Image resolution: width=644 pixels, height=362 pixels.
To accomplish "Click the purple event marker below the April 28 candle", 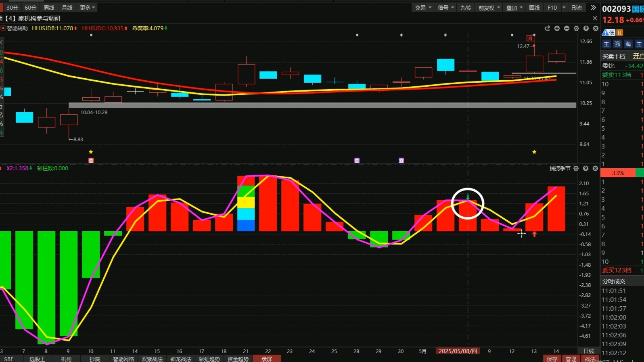I will [357, 160].
